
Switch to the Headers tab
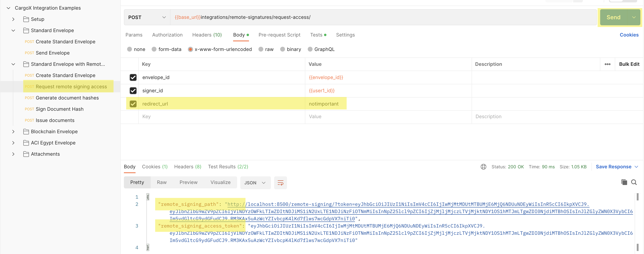206,35
